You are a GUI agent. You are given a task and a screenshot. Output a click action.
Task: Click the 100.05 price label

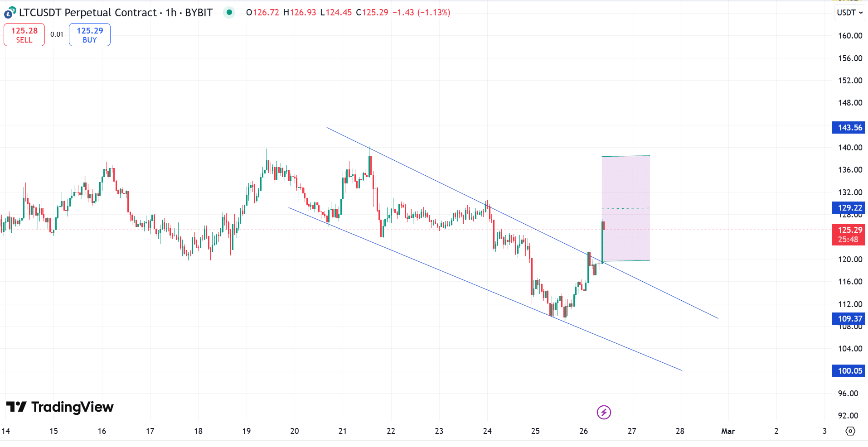click(849, 371)
